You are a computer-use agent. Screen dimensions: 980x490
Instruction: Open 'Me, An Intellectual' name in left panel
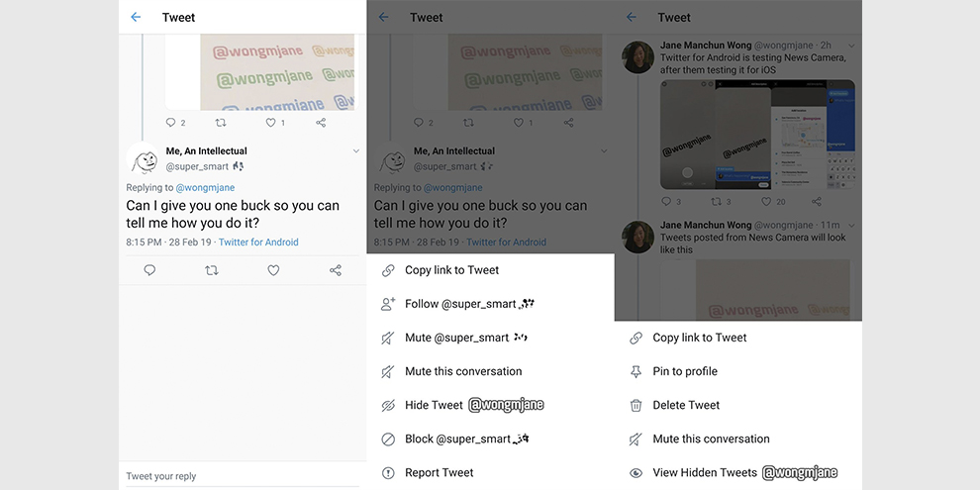206,150
